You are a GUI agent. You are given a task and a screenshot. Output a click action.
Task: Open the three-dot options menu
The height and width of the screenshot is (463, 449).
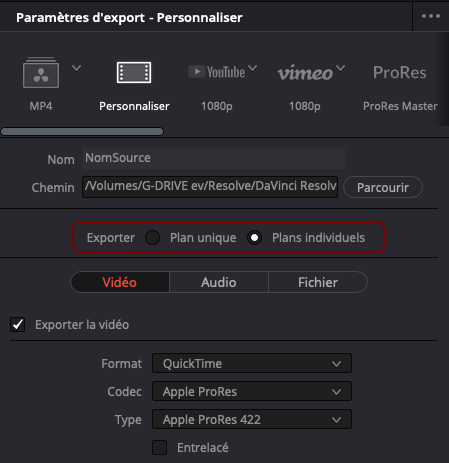tap(431, 16)
